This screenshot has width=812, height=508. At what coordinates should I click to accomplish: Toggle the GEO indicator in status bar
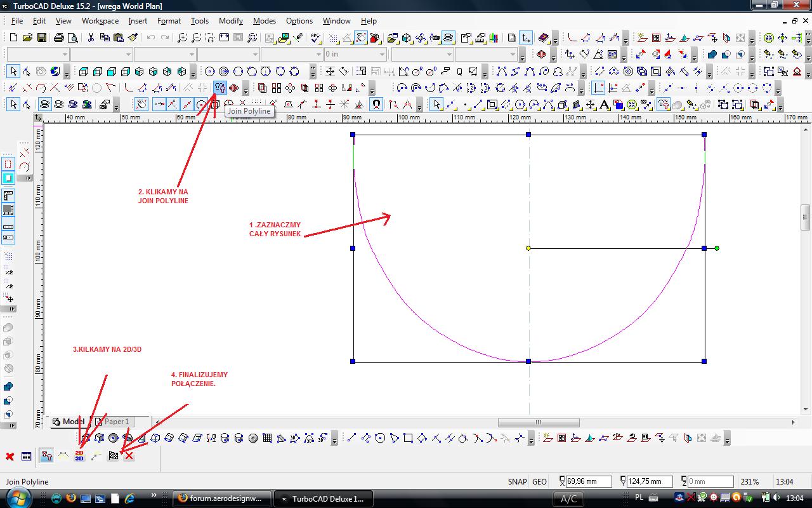coord(539,481)
